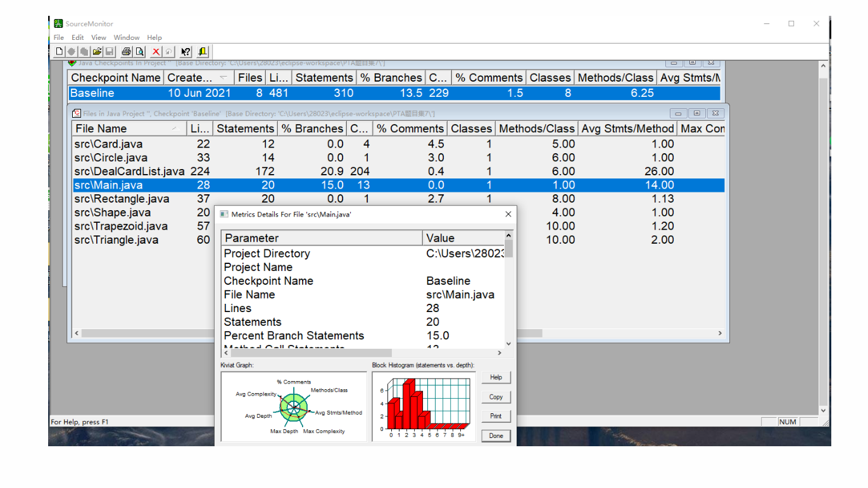Open the View menu
The image size is (868, 488).
(x=99, y=37)
